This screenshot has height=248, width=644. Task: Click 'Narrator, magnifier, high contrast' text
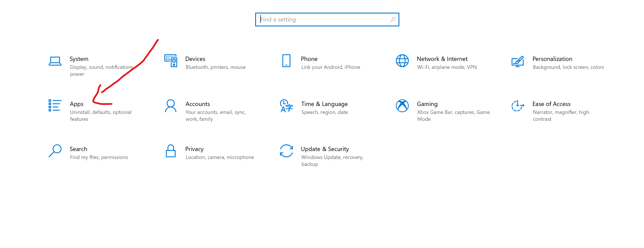[561, 116]
